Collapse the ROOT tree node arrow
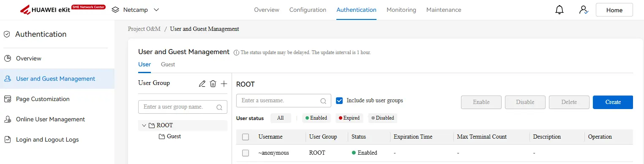644x164 pixels. pyautogui.click(x=144, y=126)
